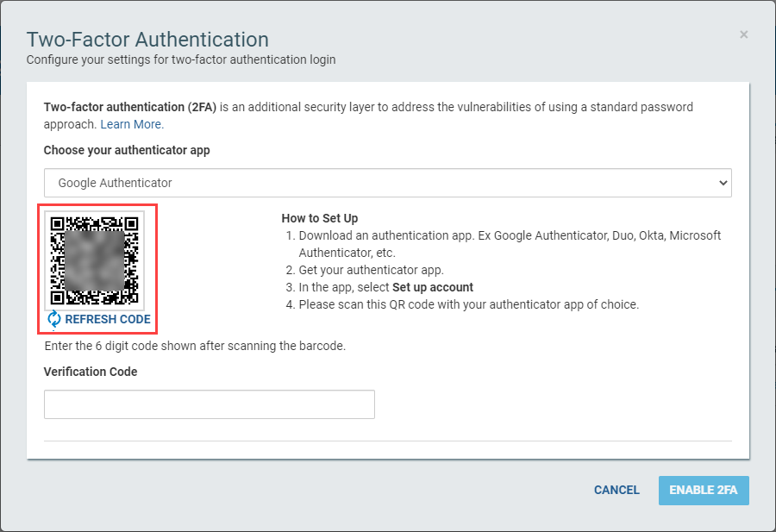Click the 'Verification Code' label
Screen dimensions: 776x532
91,372
